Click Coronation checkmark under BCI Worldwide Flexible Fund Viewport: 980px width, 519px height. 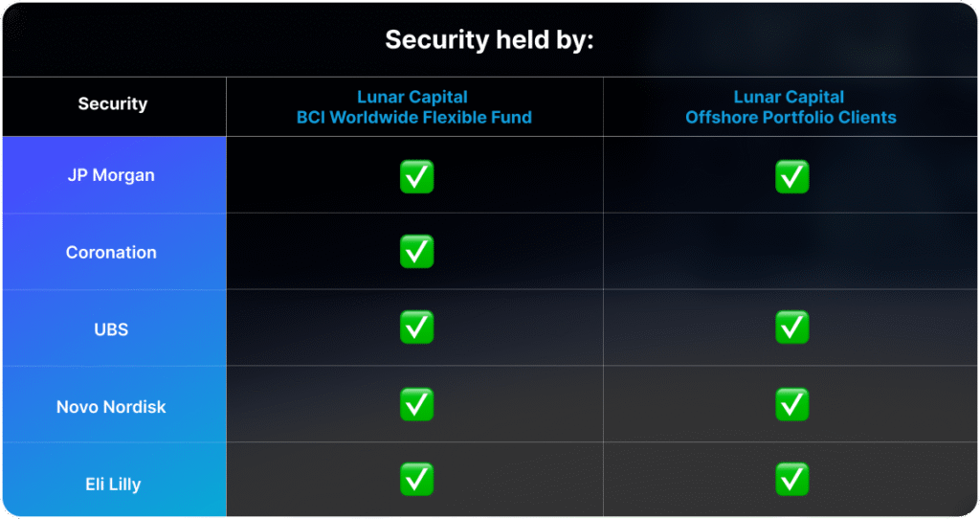point(416,251)
